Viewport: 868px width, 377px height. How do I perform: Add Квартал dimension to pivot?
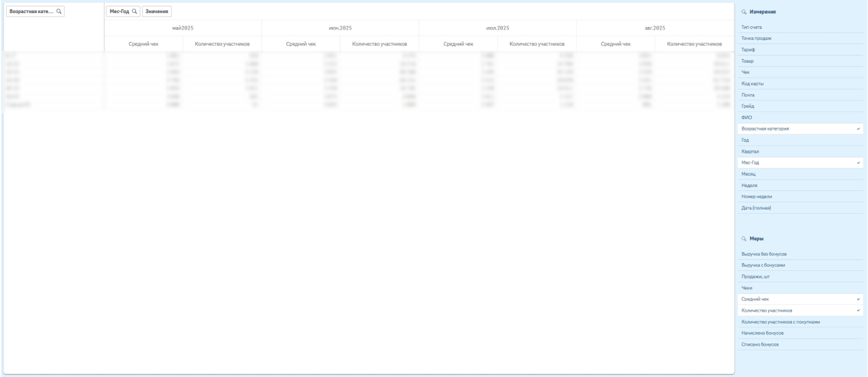pos(750,152)
